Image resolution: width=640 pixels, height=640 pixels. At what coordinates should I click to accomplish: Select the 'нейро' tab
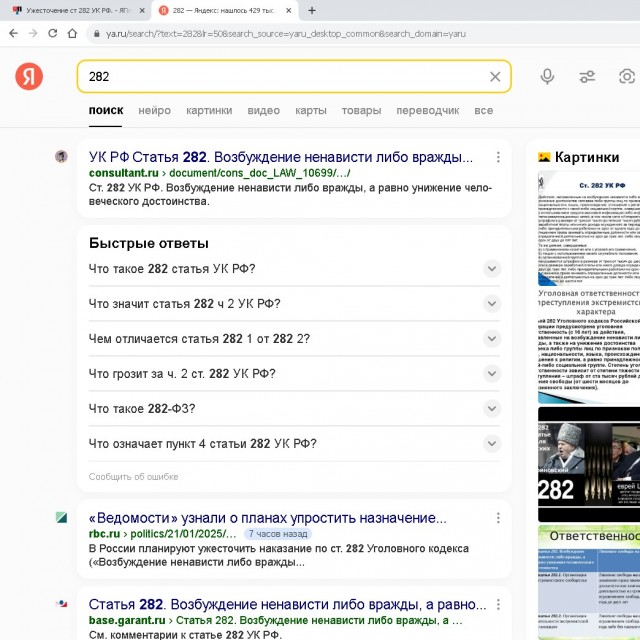(154, 110)
